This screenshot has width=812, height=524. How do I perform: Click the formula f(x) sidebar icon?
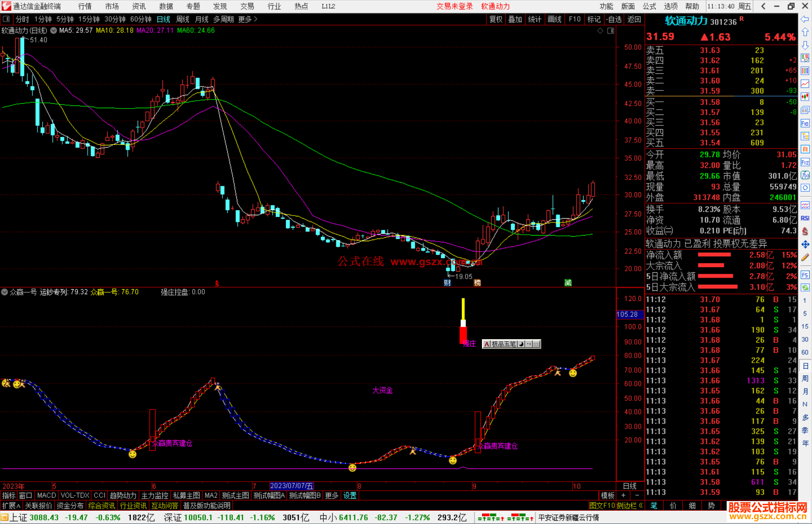point(805,175)
